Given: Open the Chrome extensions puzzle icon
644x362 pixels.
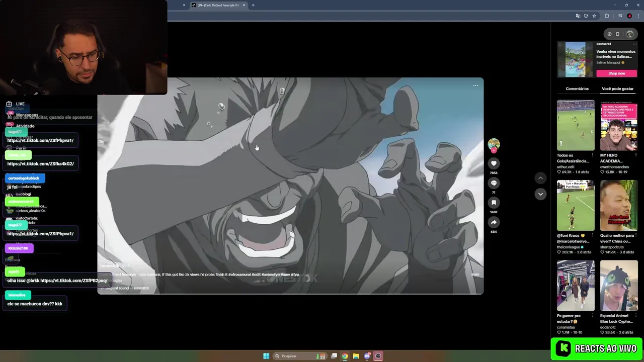Looking at the screenshot, I should click(607, 16).
